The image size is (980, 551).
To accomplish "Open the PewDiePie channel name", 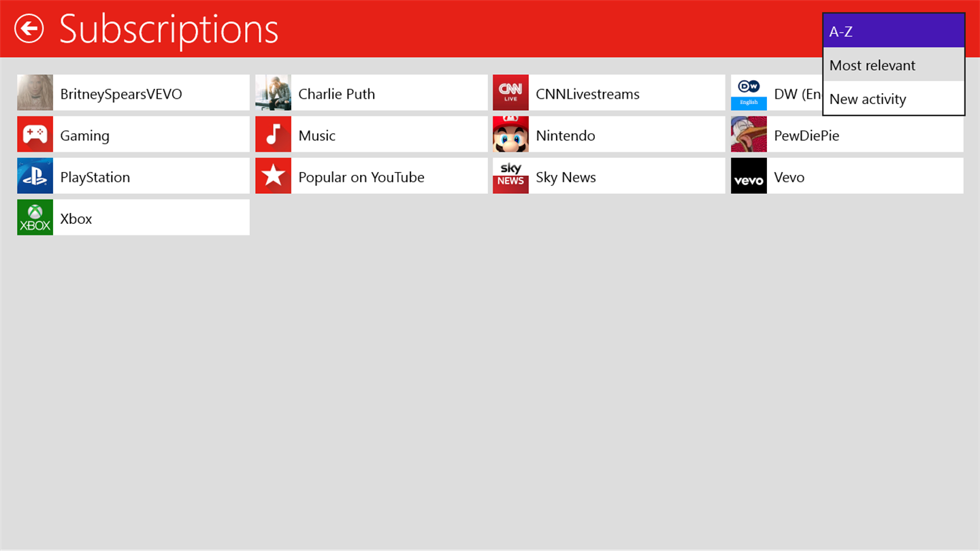I will click(x=806, y=135).
